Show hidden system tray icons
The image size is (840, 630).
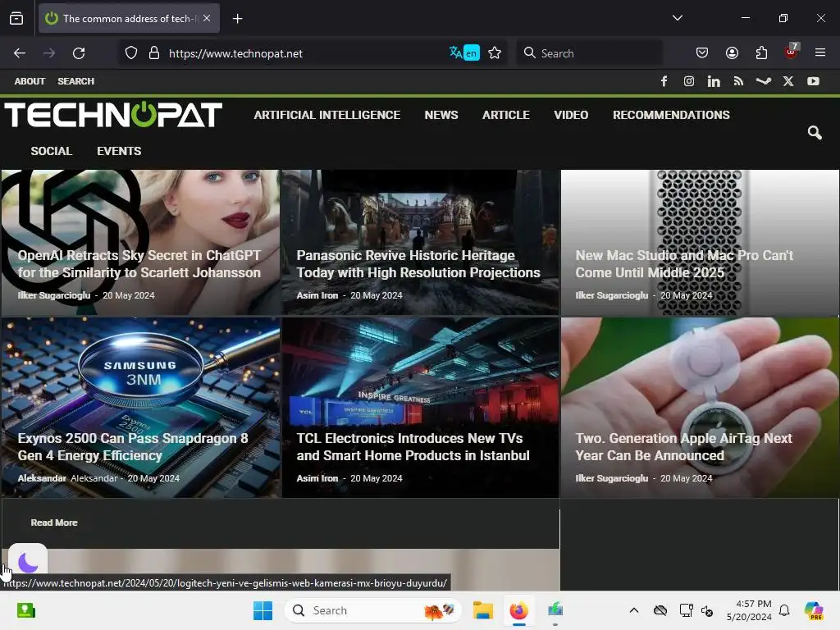point(634,610)
